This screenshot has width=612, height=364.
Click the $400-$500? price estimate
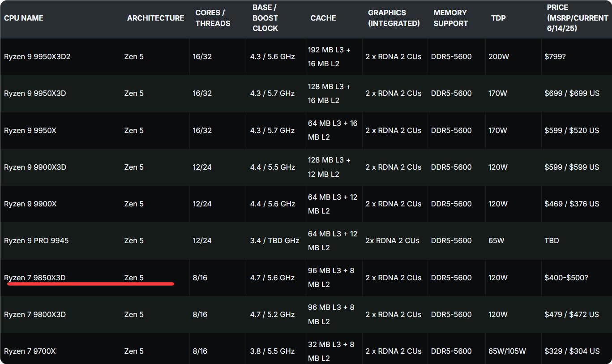pyautogui.click(x=565, y=278)
